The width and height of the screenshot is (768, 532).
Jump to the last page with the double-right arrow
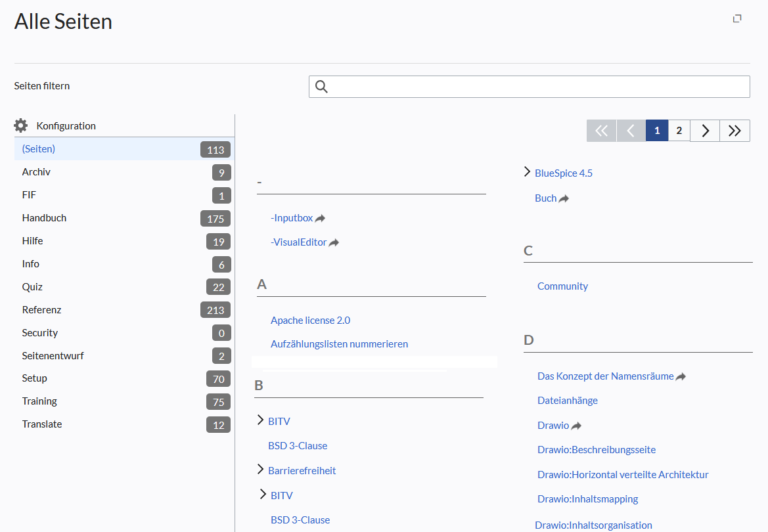(x=734, y=131)
